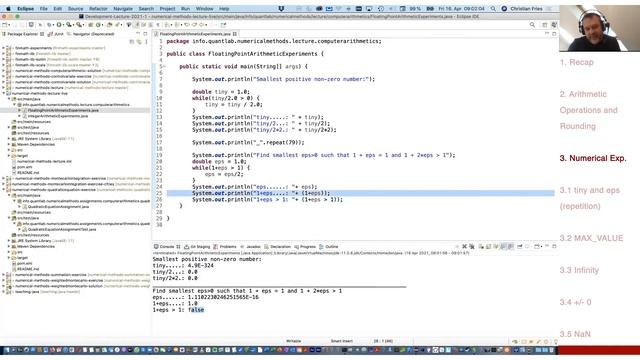Open the Declaration tab
The width and height of the screenshot is (640, 360).
point(278,247)
